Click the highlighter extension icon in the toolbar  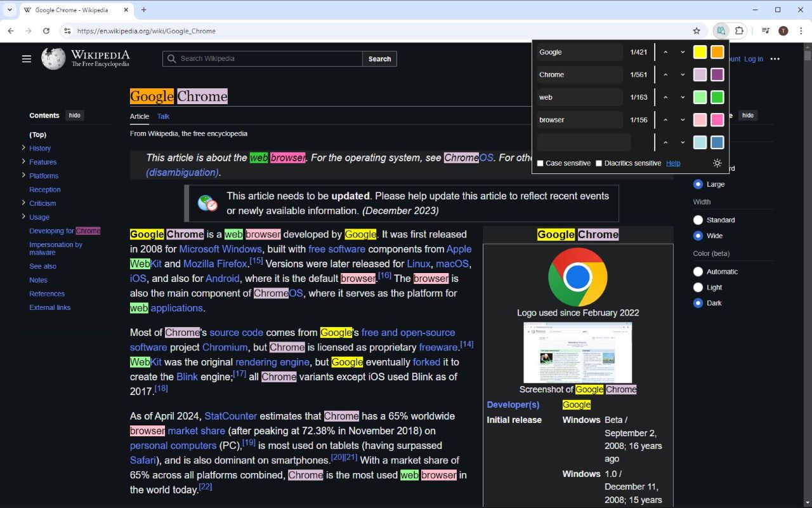[x=721, y=30]
